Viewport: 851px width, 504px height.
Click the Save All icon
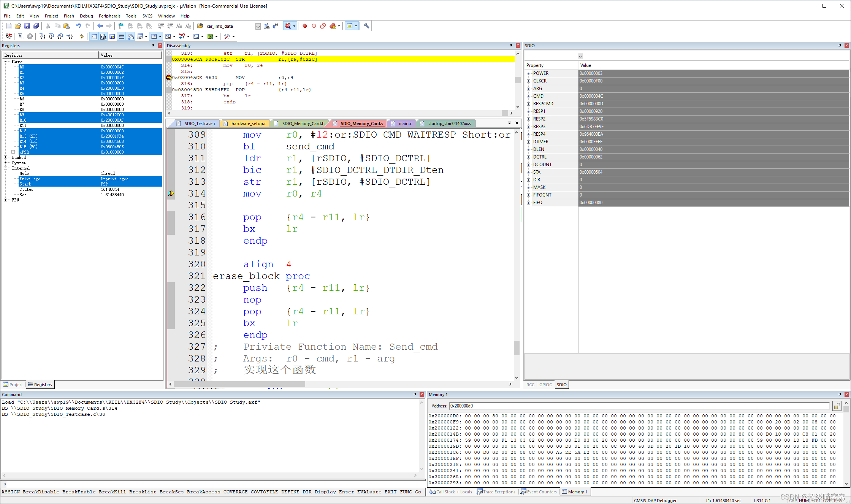tap(36, 26)
